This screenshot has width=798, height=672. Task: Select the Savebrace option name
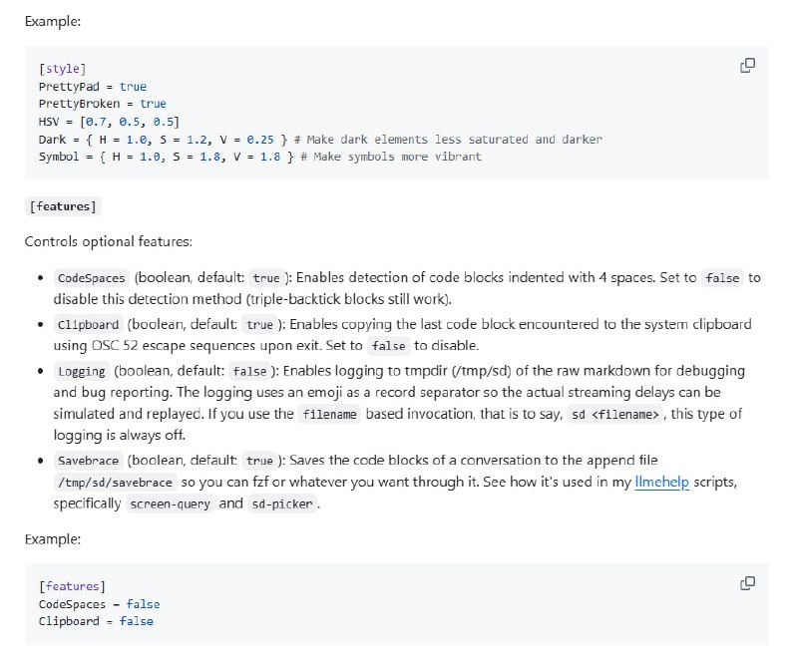click(88, 461)
